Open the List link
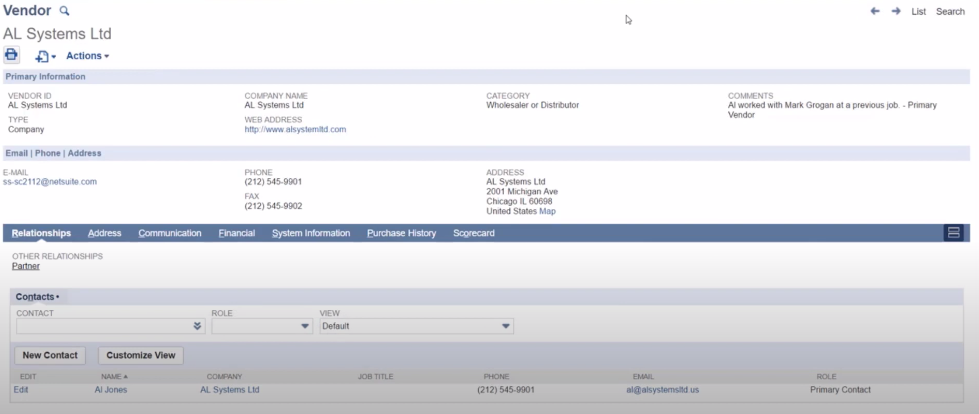This screenshot has height=414, width=979. pyautogui.click(x=918, y=11)
